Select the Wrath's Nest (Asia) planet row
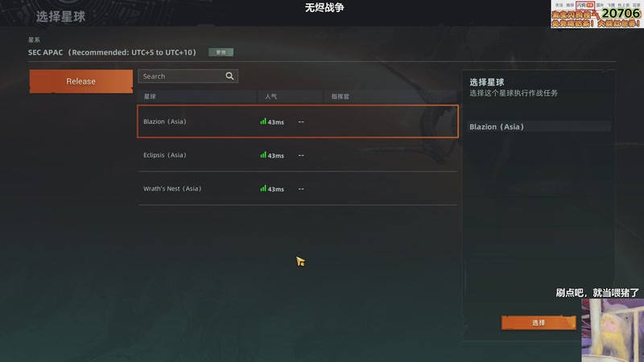The height and width of the screenshot is (362, 644). (298, 189)
